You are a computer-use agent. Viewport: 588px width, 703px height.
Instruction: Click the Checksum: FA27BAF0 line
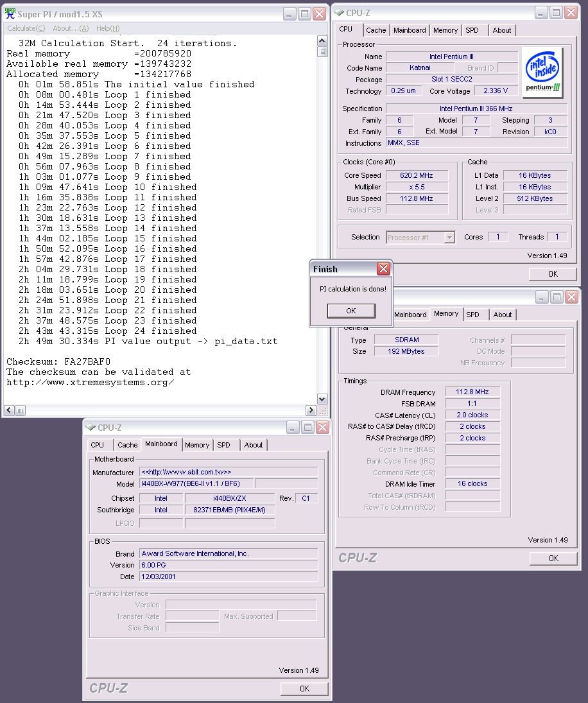58,362
